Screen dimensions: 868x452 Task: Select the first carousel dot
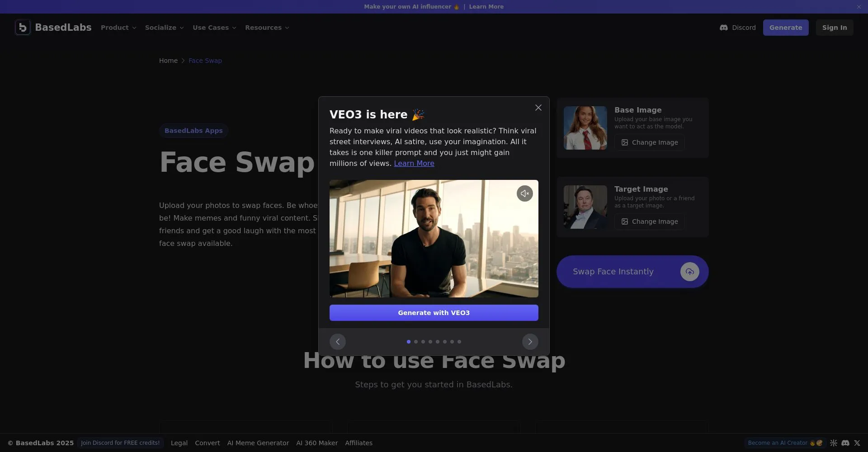click(x=409, y=342)
